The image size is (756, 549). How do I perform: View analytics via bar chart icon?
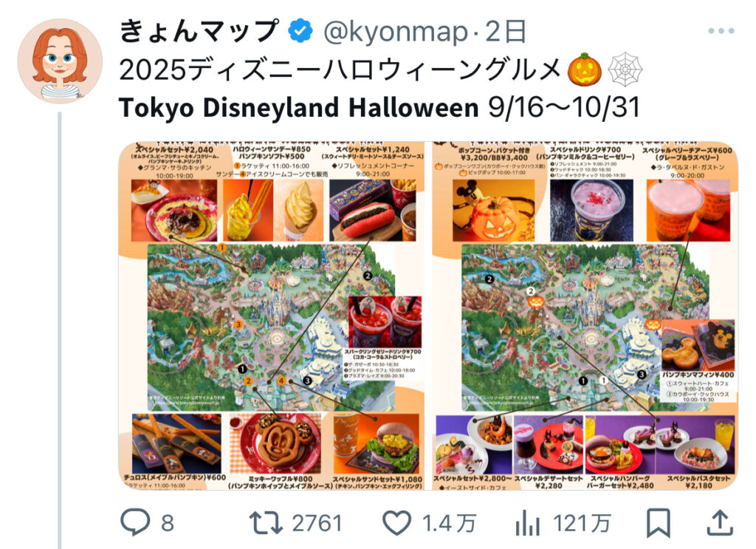(527, 523)
